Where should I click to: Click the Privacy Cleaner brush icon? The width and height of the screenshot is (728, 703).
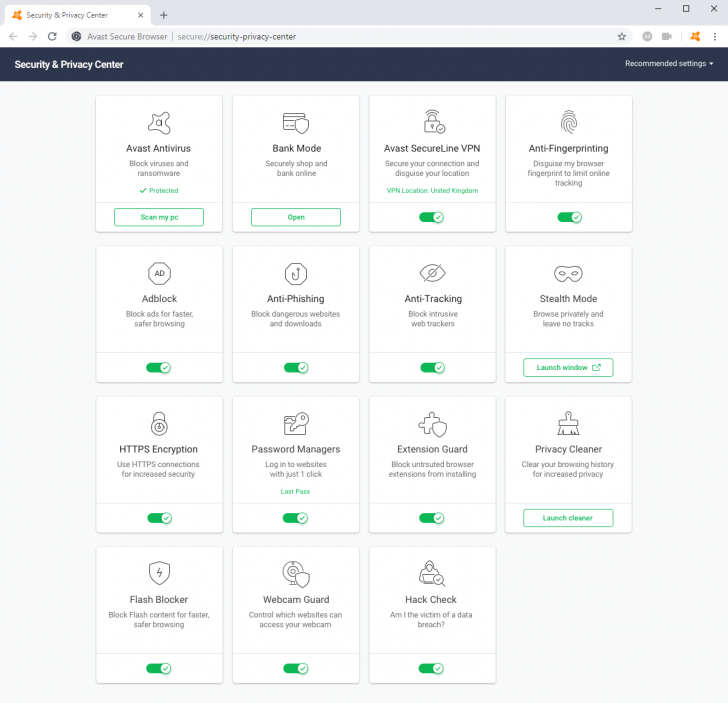point(568,423)
